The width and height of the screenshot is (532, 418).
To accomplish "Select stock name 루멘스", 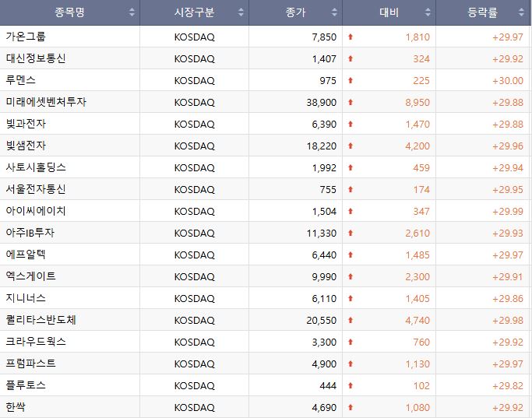I will [21, 80].
